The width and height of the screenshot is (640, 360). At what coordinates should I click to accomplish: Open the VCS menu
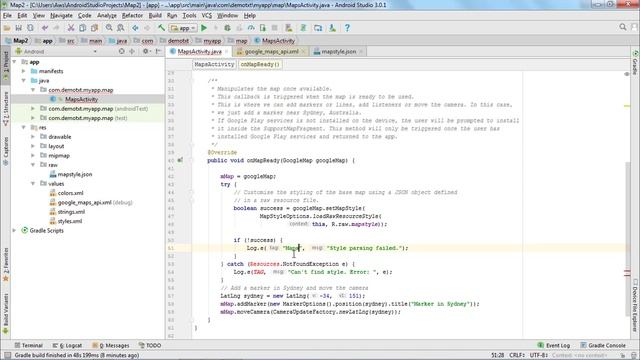pos(207,16)
